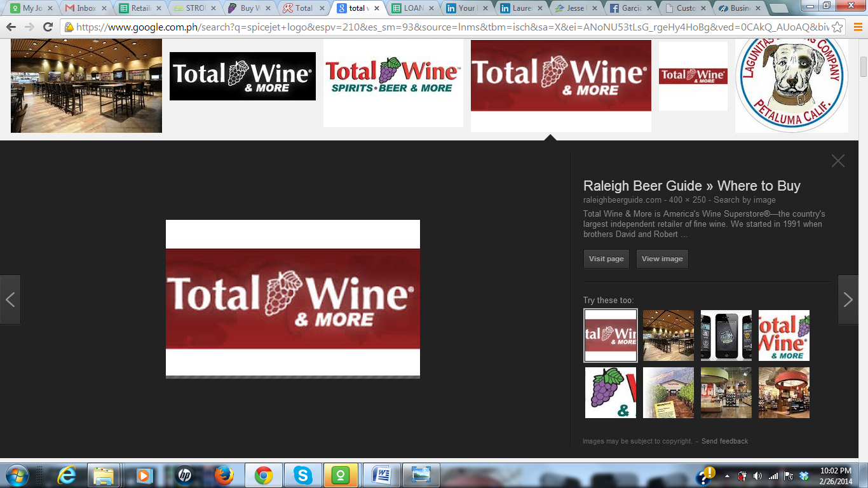Bookmark this page with the star icon
Viewport: 868px width, 488px height.
coord(837,27)
